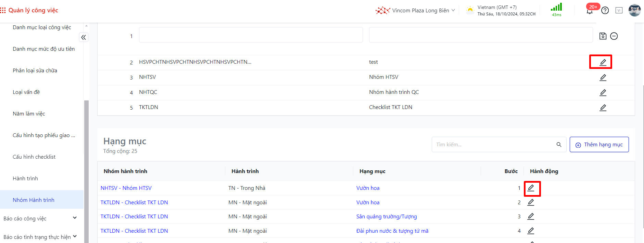Edit the TKTLDN group row
This screenshot has height=243, width=644.
pos(603,108)
